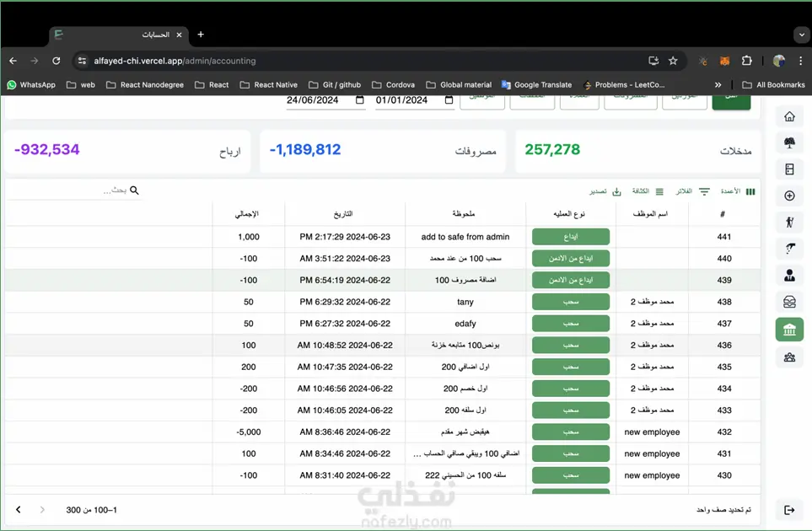Viewport: 812px width, 531px height.
Task: Sort by the ملحوظة column header
Action: [x=464, y=214]
